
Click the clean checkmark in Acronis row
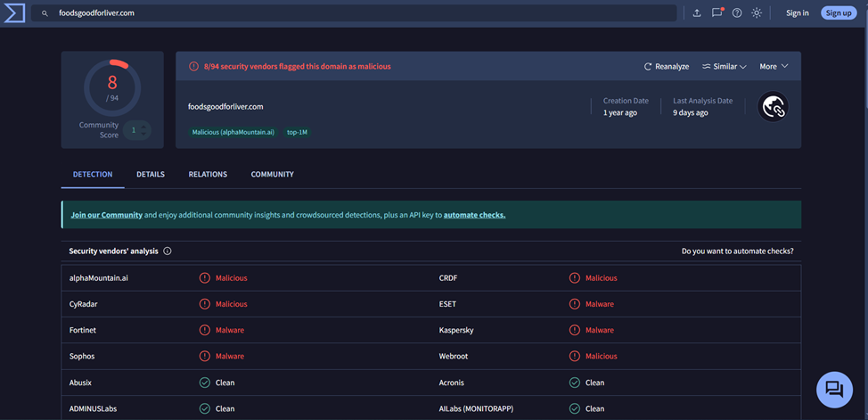click(x=575, y=383)
